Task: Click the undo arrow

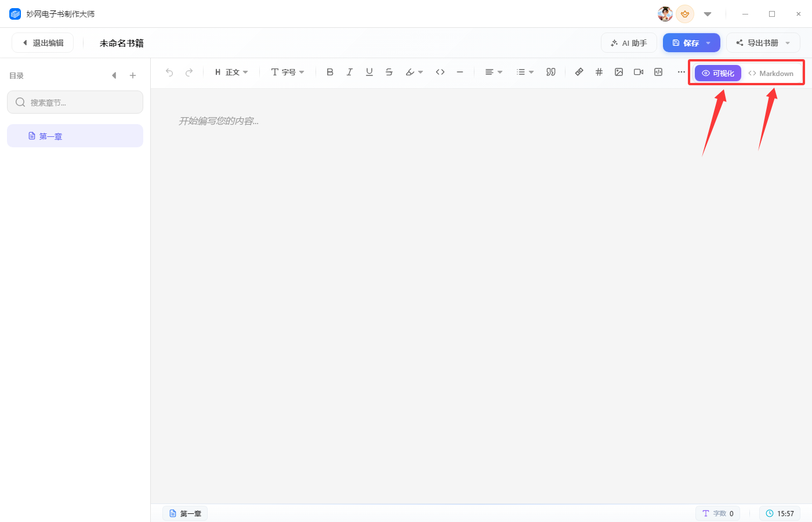Action: (169, 72)
